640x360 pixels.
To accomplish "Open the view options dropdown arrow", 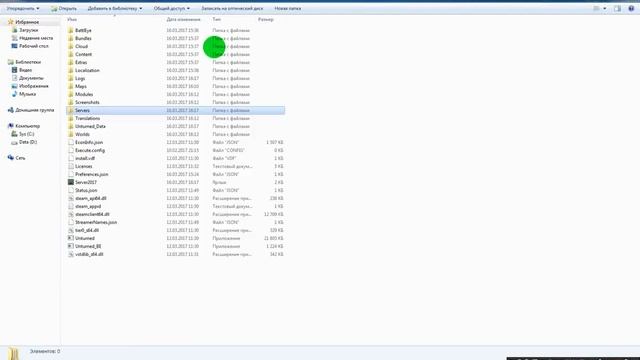I will pyautogui.click(x=604, y=8).
